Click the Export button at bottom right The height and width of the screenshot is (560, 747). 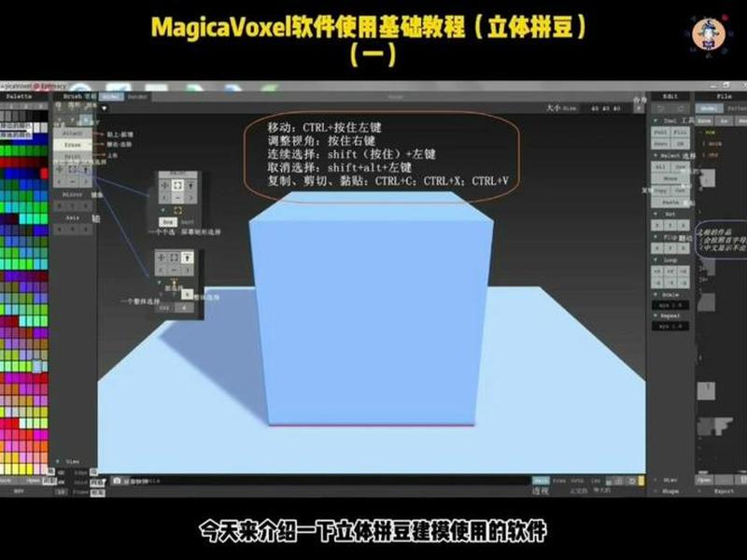tap(723, 492)
